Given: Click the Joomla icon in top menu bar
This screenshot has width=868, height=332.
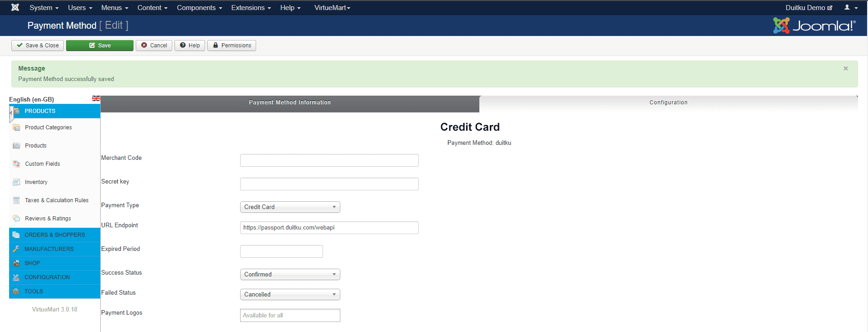Looking at the screenshot, I should pyautogui.click(x=15, y=7).
